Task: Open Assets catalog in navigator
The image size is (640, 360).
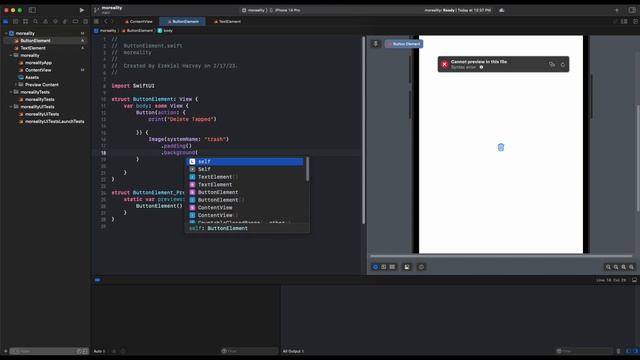Action: tap(31, 77)
